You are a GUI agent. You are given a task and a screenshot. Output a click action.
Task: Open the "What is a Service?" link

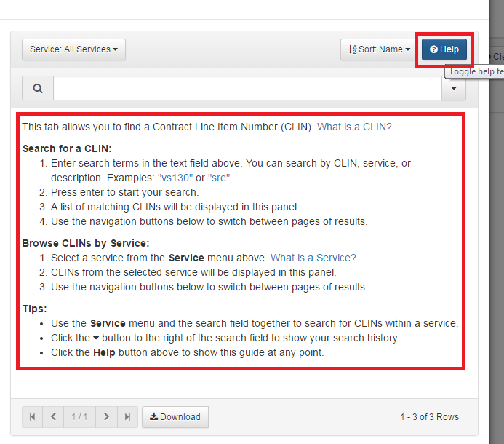[313, 258]
